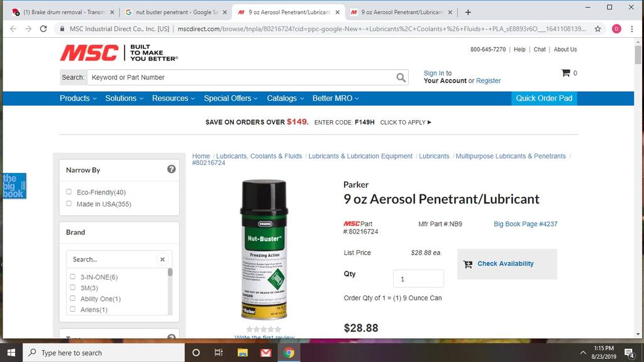Click the search magnifier icon
Viewport: 644px width, 362px height.
pyautogui.click(x=401, y=77)
